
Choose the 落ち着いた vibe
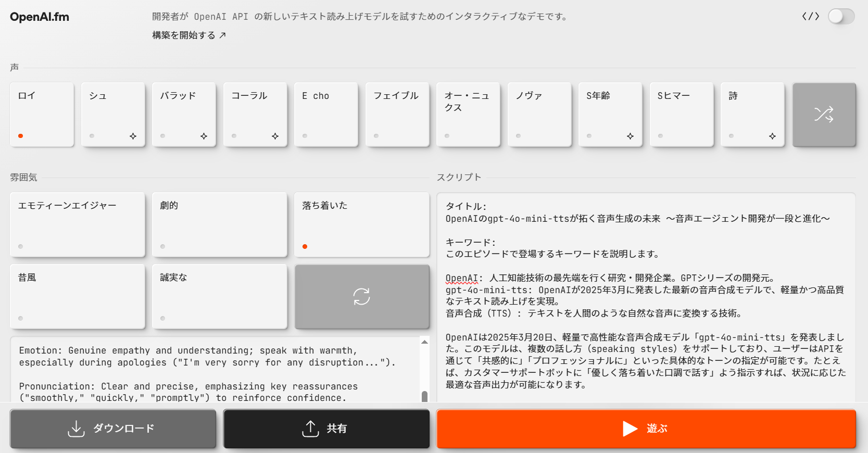tap(362, 224)
